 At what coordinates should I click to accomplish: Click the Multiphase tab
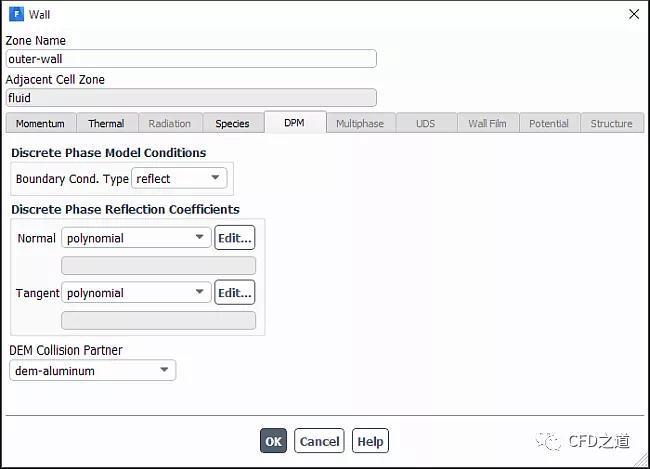[x=359, y=123]
